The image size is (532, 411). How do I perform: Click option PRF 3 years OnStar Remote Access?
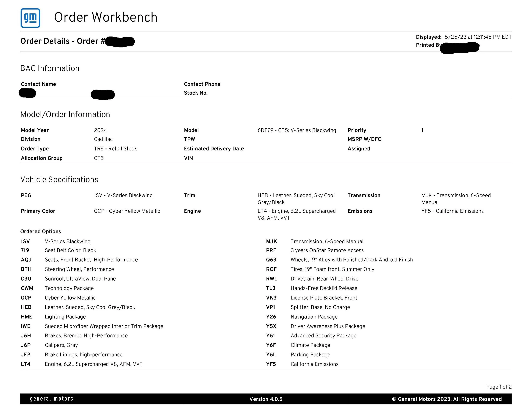(x=315, y=251)
